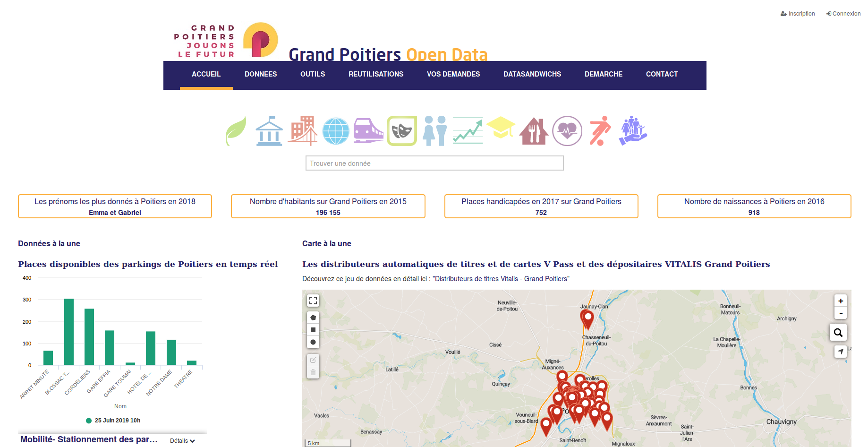868x447 pixels.
Task: Click the 'Carte à la une' title
Action: point(327,243)
